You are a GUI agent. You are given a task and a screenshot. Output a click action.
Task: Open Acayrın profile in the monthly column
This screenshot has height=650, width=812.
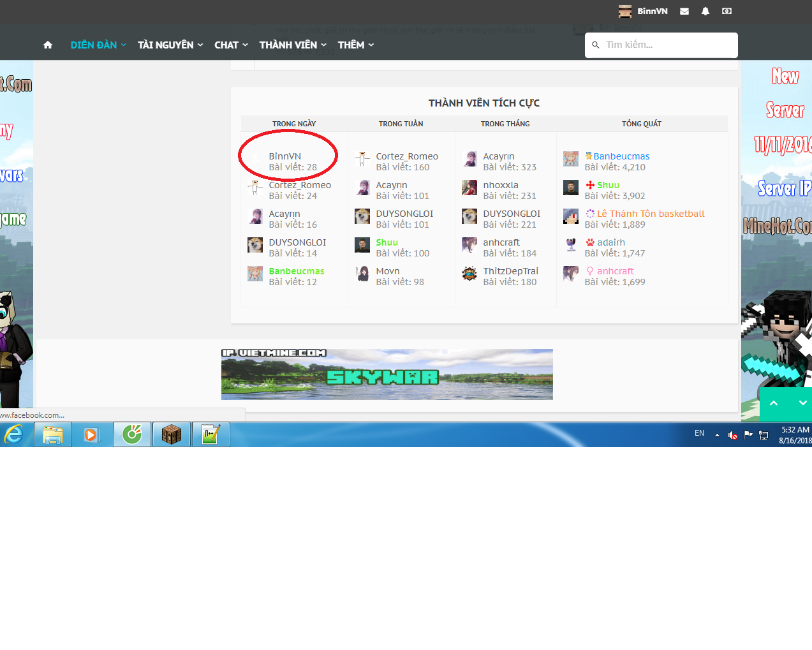(x=499, y=156)
